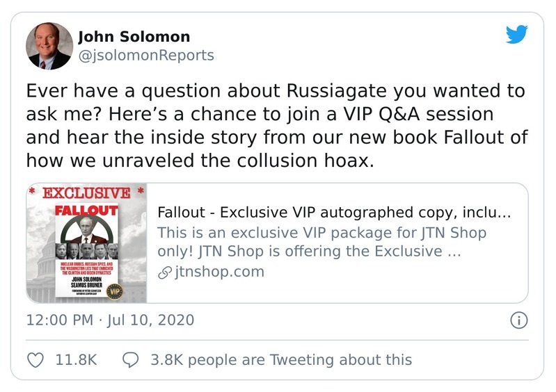Image resolution: width=556 pixels, height=392 pixels.
Task: Click John Solomon's profile avatar
Action: pyautogui.click(x=49, y=46)
